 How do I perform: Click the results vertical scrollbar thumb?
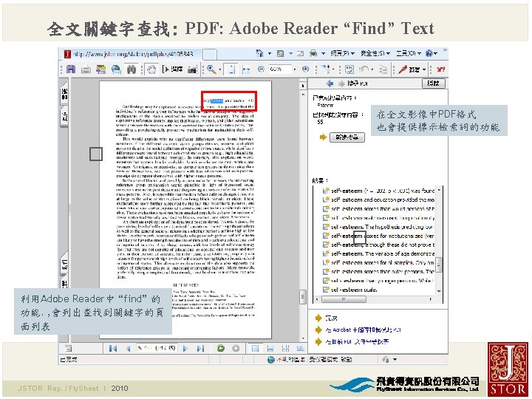439,265
